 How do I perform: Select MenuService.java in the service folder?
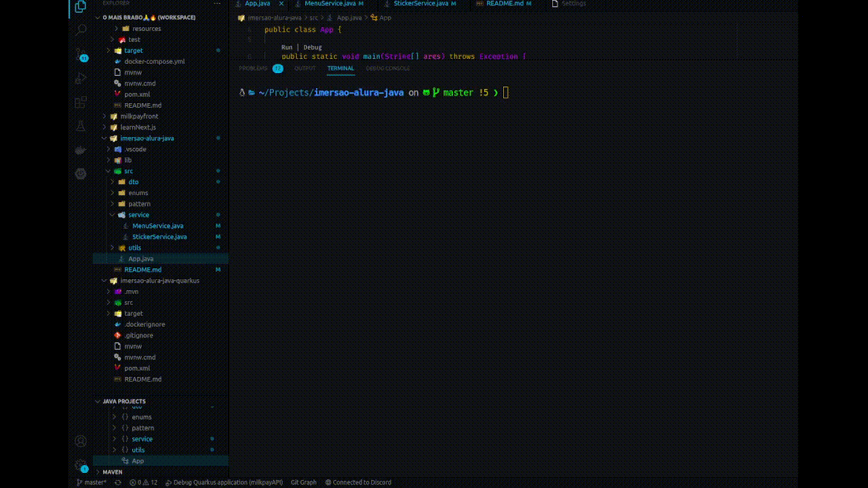click(x=157, y=226)
